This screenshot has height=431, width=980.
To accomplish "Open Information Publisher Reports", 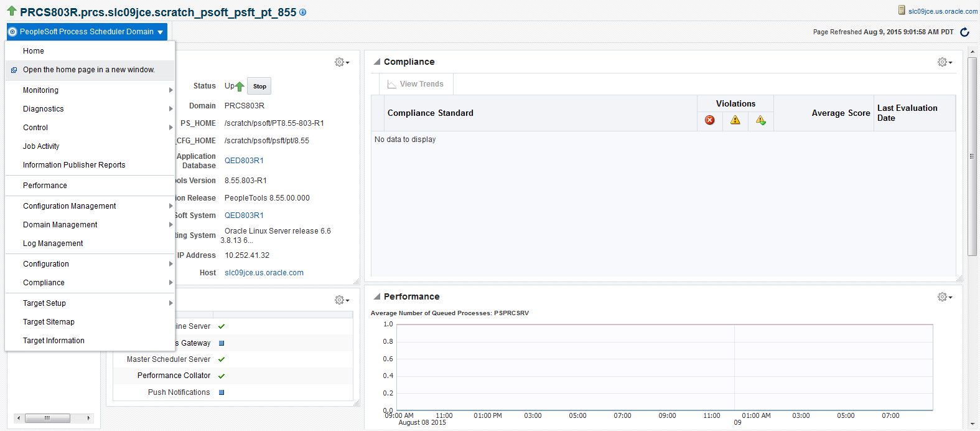I will pos(90,165).
